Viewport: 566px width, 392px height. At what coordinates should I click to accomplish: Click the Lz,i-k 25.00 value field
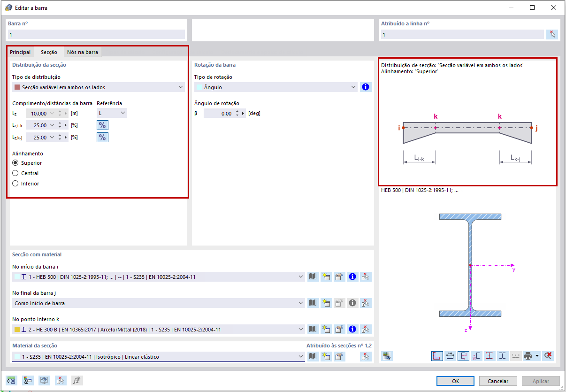[37, 125]
